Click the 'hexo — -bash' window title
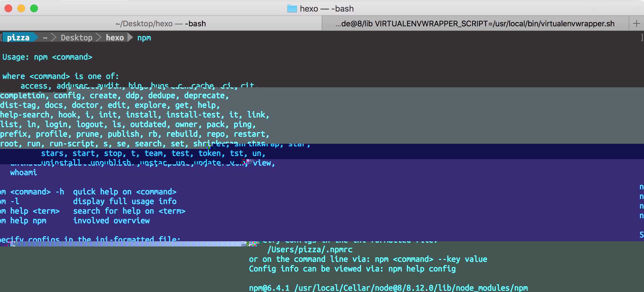The width and height of the screenshot is (644, 292). pos(327,9)
